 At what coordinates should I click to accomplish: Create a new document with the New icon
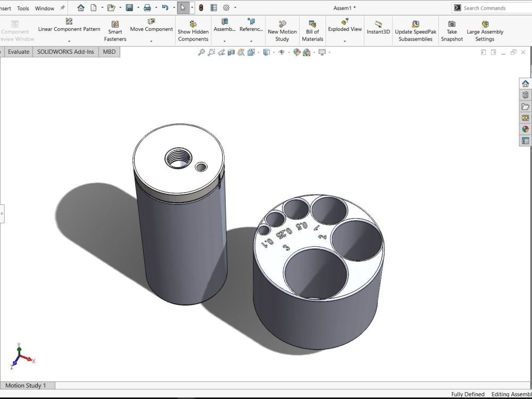click(94, 8)
